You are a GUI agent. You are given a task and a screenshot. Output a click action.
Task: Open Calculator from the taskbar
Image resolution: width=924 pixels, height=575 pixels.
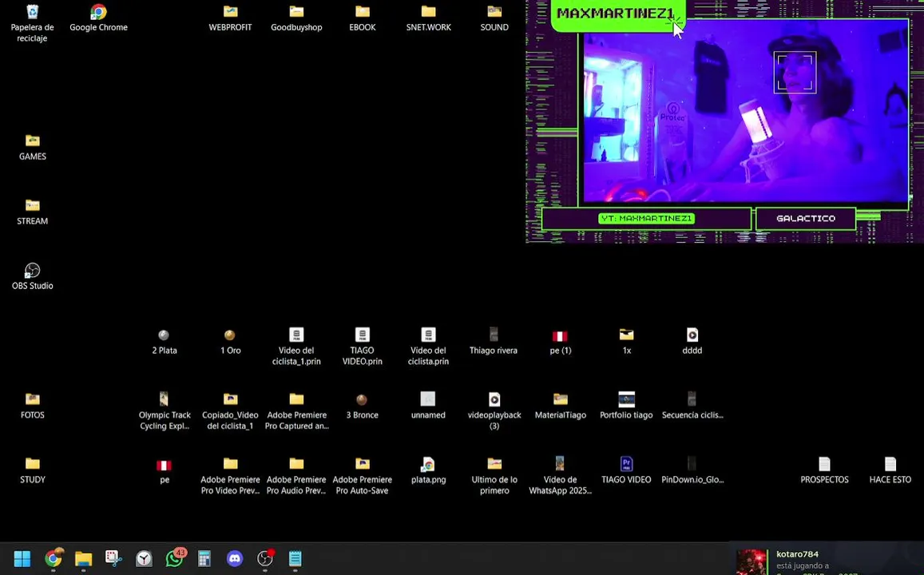tap(204, 558)
